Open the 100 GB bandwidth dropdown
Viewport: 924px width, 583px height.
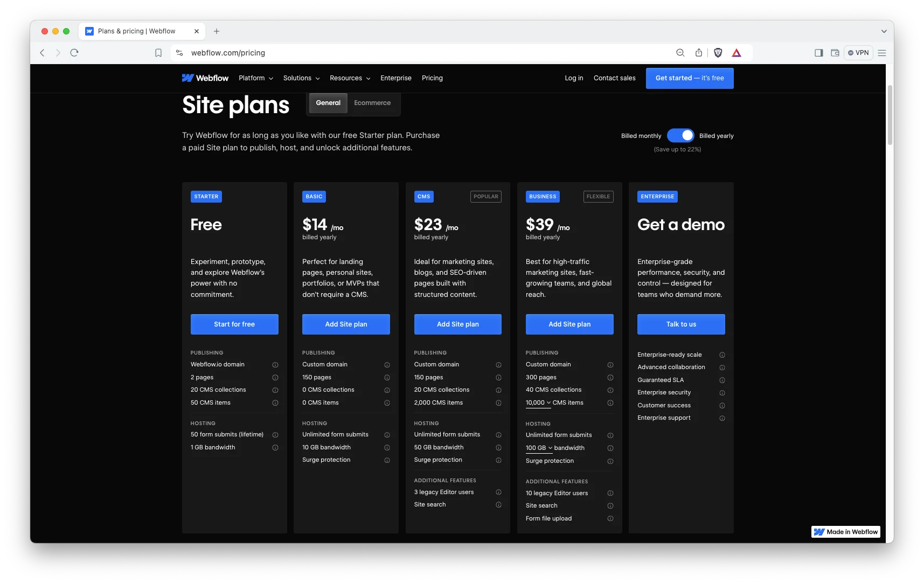coord(539,448)
